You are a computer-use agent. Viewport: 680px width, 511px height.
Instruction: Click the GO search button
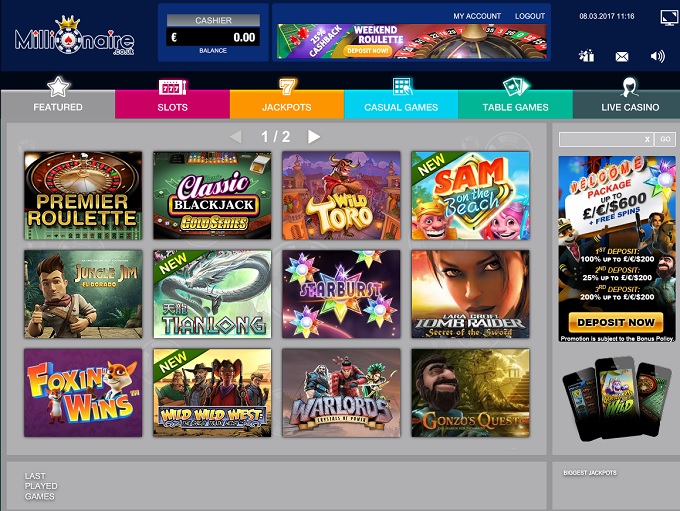665,139
